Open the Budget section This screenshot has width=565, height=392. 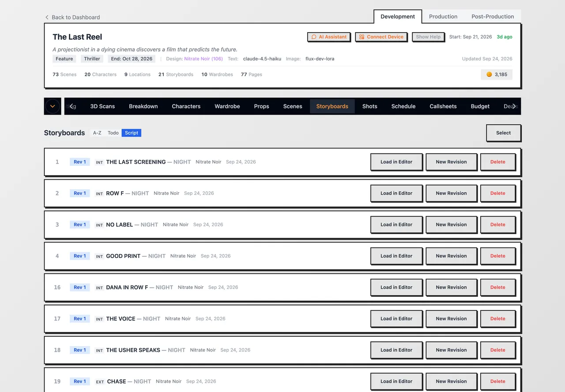pyautogui.click(x=480, y=106)
